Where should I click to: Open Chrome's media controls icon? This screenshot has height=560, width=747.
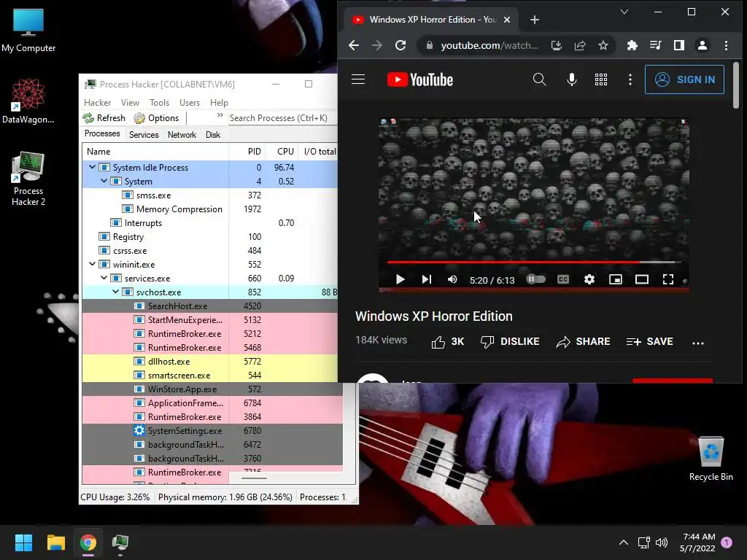[x=656, y=45]
